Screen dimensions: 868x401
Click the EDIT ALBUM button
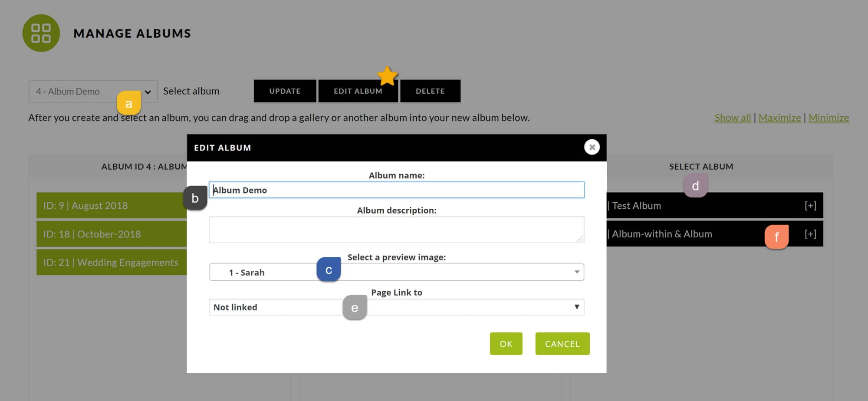pyautogui.click(x=358, y=91)
